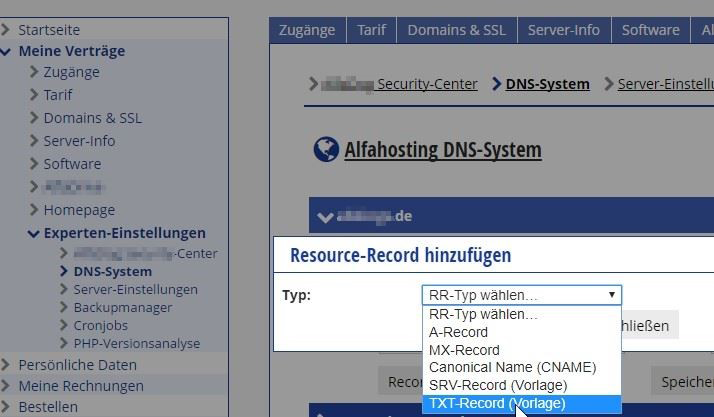Screen dimensions: 714x417
Task: Open the Server-Einstellungen breadcrumb link
Action: point(666,84)
